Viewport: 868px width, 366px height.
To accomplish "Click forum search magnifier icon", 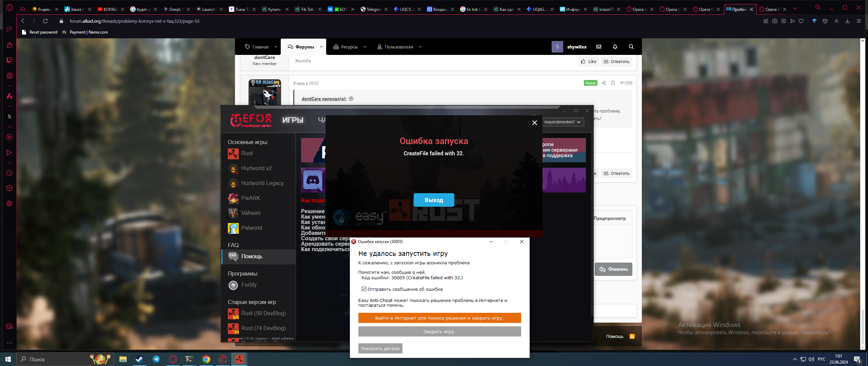I will 631,47.
